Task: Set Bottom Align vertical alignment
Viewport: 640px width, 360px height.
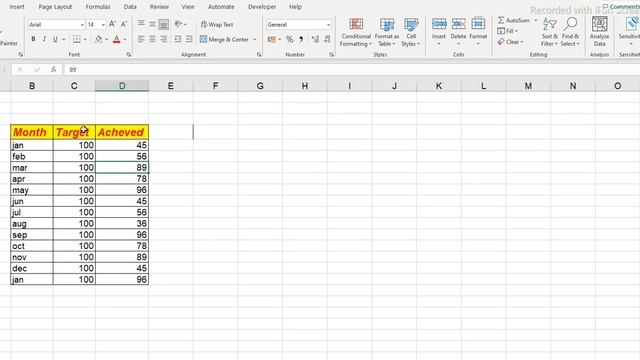Action: (x=163, y=24)
